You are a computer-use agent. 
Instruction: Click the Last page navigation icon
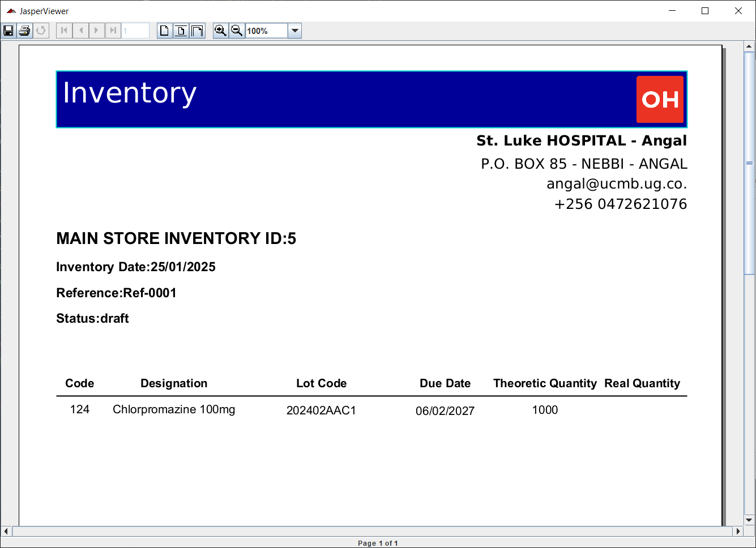coord(113,31)
